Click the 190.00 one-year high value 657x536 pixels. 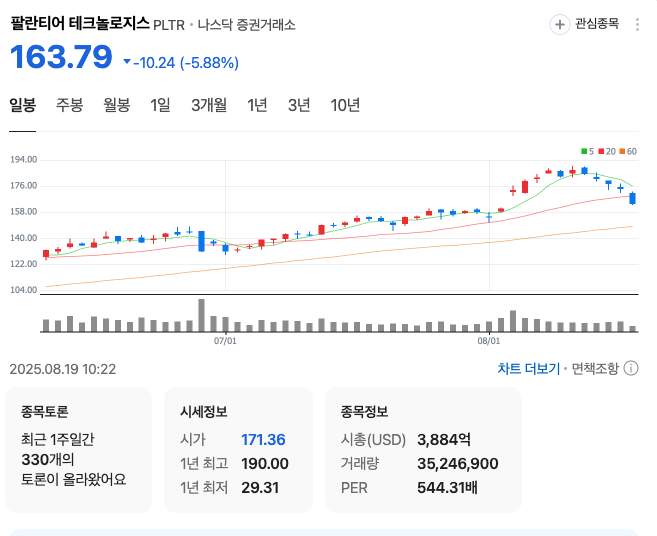coord(265,464)
